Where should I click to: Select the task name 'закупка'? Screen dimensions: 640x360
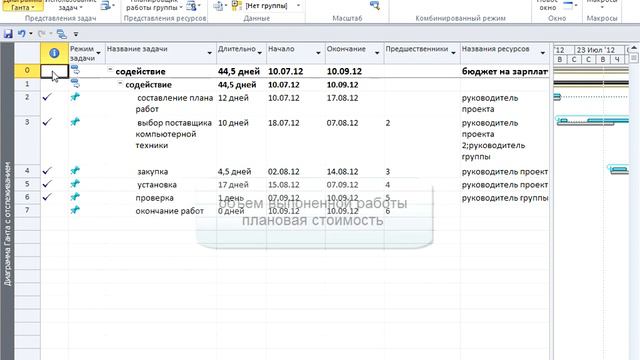pyautogui.click(x=152, y=171)
